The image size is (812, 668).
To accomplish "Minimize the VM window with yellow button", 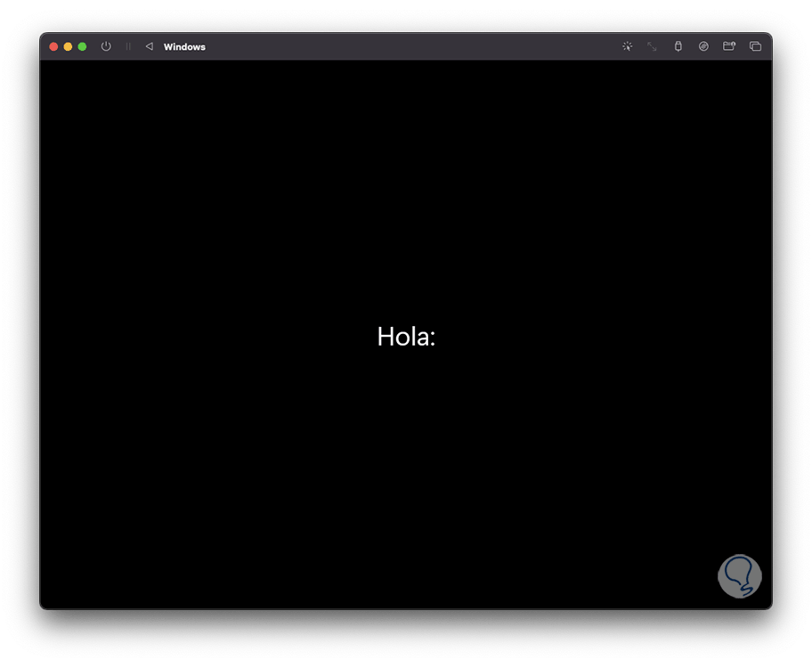I will pyautogui.click(x=68, y=46).
